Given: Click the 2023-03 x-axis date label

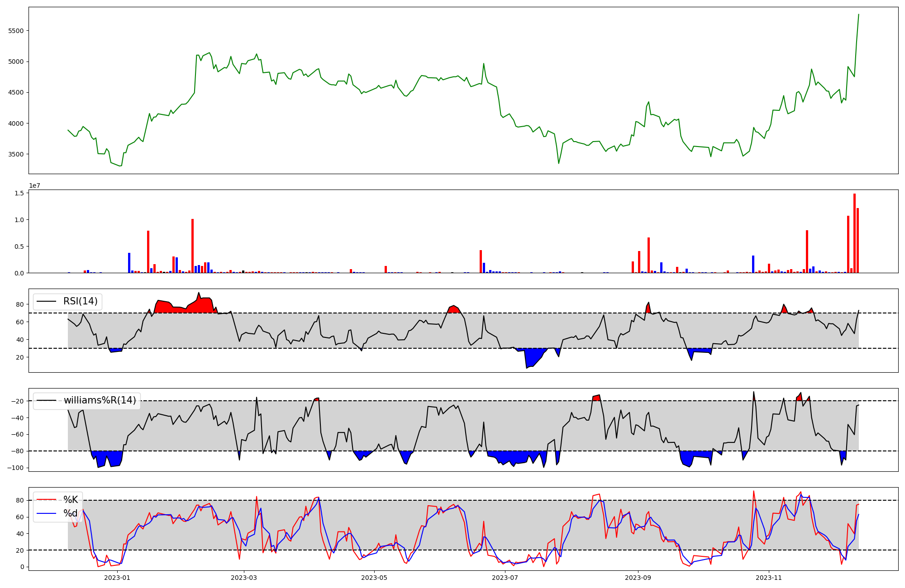Looking at the screenshot, I should point(244,578).
